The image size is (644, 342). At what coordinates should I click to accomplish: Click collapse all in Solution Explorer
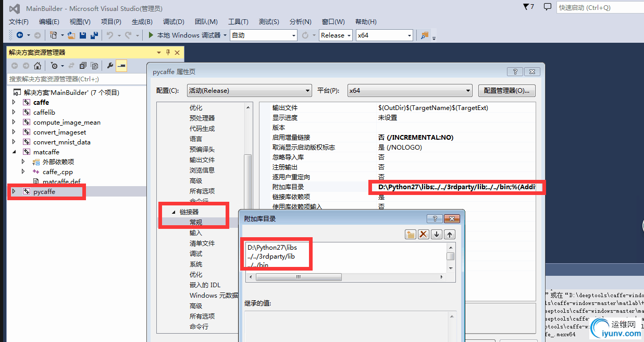click(83, 66)
